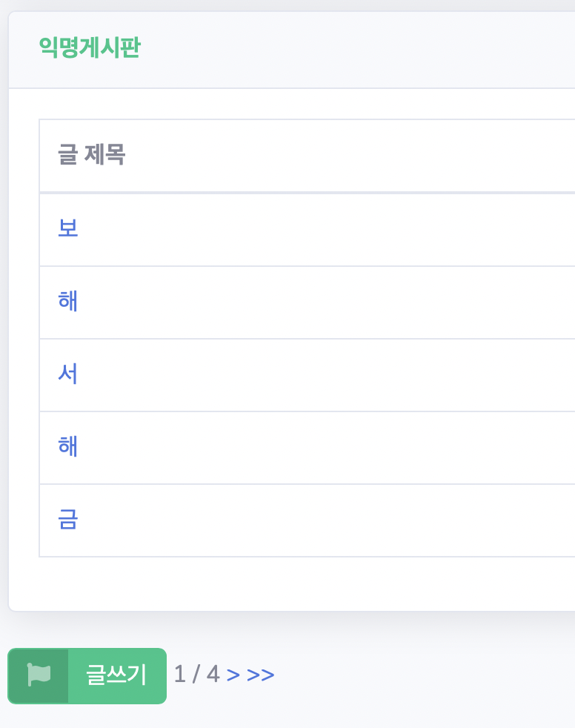Open the post titled 보
The height and width of the screenshot is (728, 575).
point(67,228)
